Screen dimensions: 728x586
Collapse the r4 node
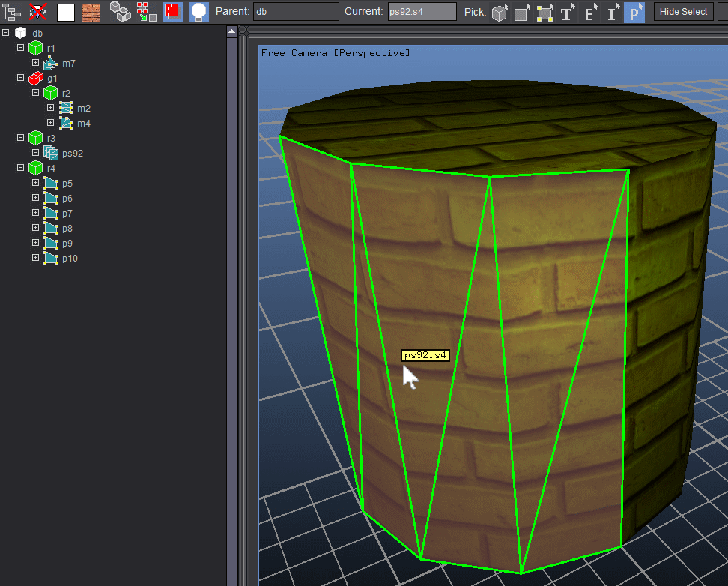tap(20, 167)
